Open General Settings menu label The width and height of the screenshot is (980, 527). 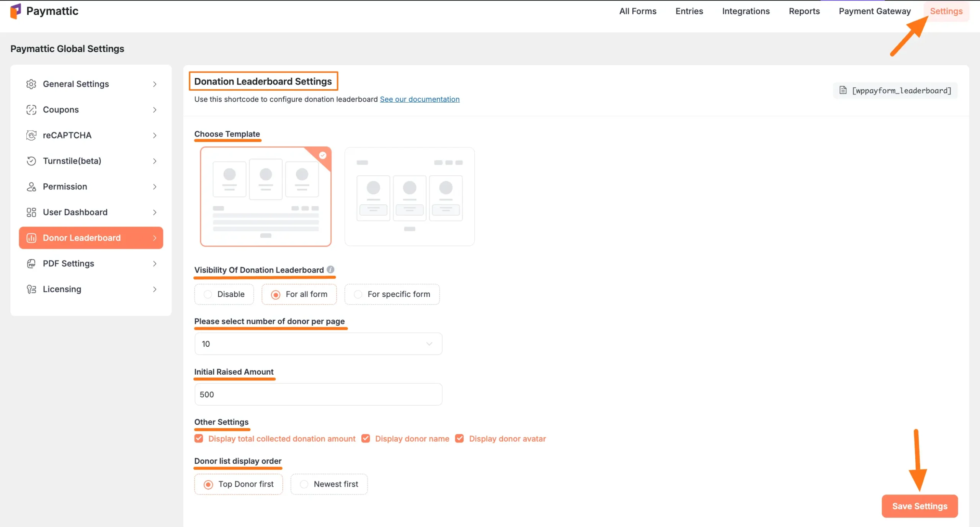click(x=76, y=84)
